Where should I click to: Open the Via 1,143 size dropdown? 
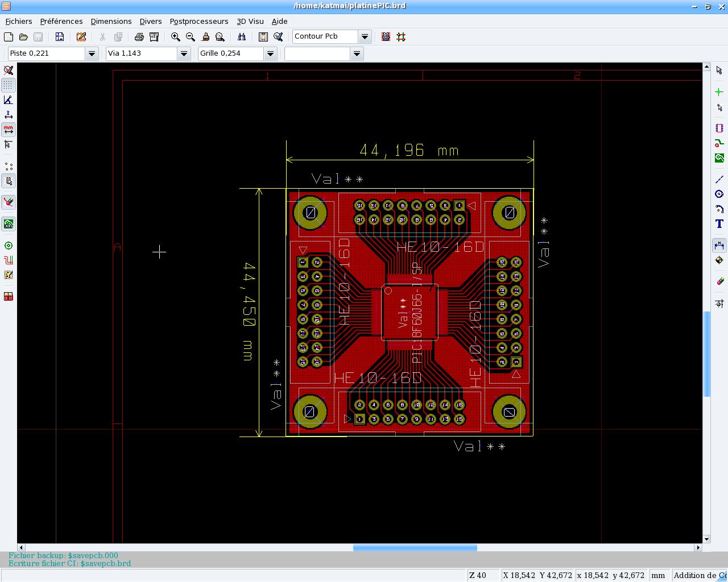[184, 53]
